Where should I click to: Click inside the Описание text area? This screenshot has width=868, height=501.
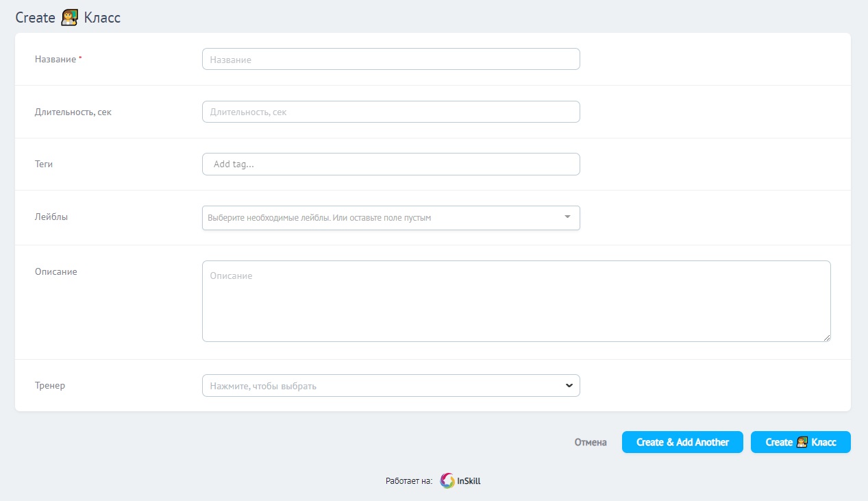(516, 302)
